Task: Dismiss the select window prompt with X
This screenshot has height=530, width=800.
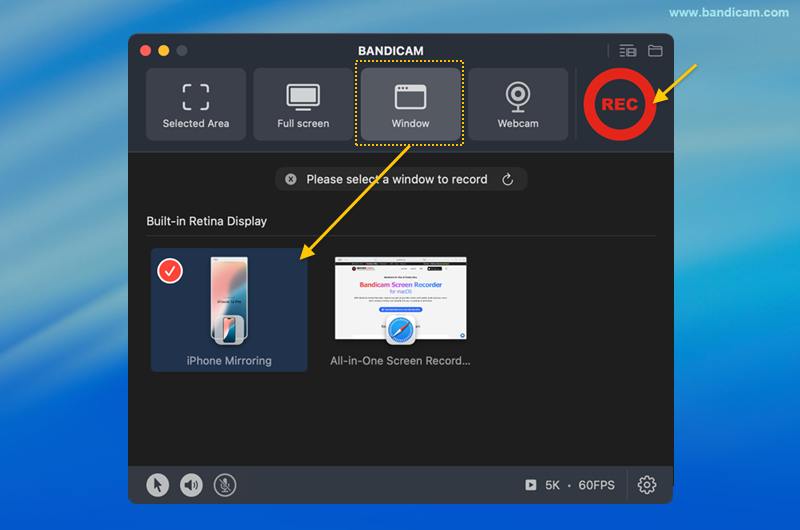Action: click(x=291, y=180)
